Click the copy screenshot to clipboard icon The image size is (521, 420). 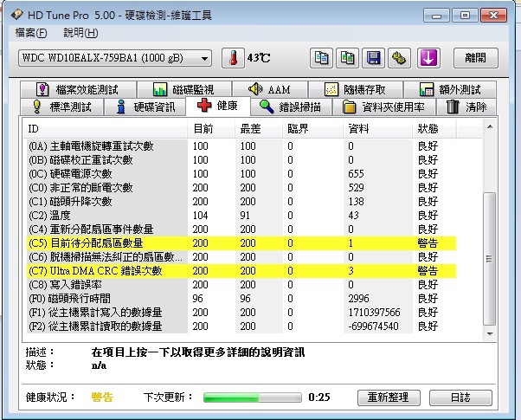pyautogui.click(x=347, y=58)
